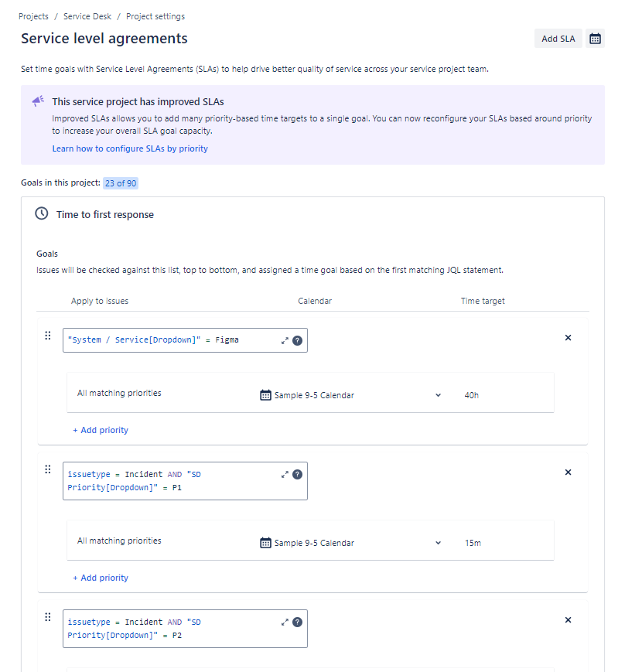Expand the Figma JQL query editor
618x672 pixels.
[x=285, y=340]
